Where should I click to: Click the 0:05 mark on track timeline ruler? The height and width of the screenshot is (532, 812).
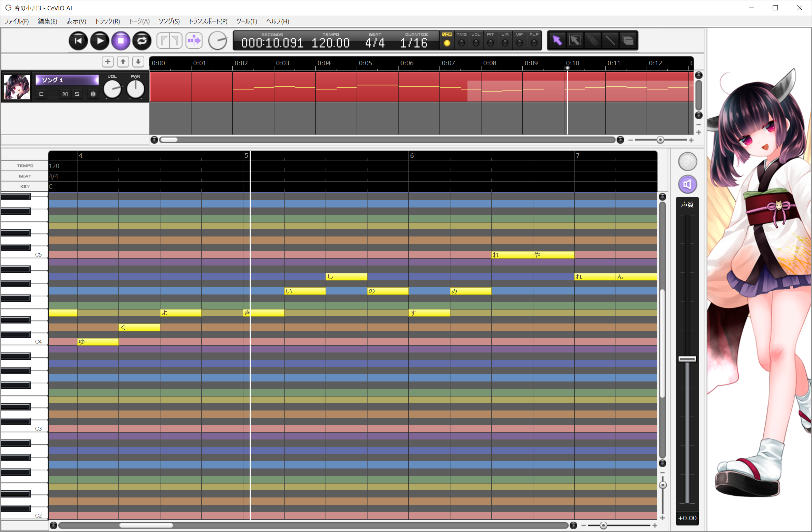click(365, 63)
